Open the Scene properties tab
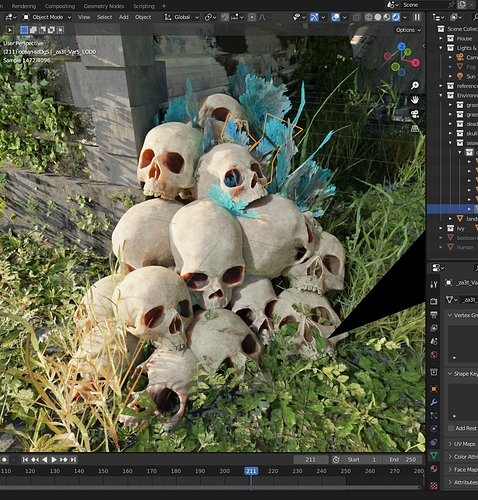The height and width of the screenshot is (500, 478). (434, 341)
